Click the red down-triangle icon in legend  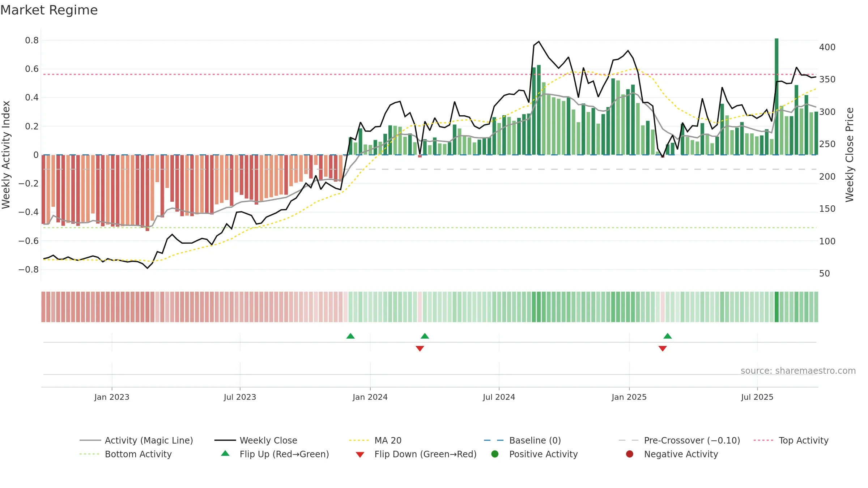point(360,455)
